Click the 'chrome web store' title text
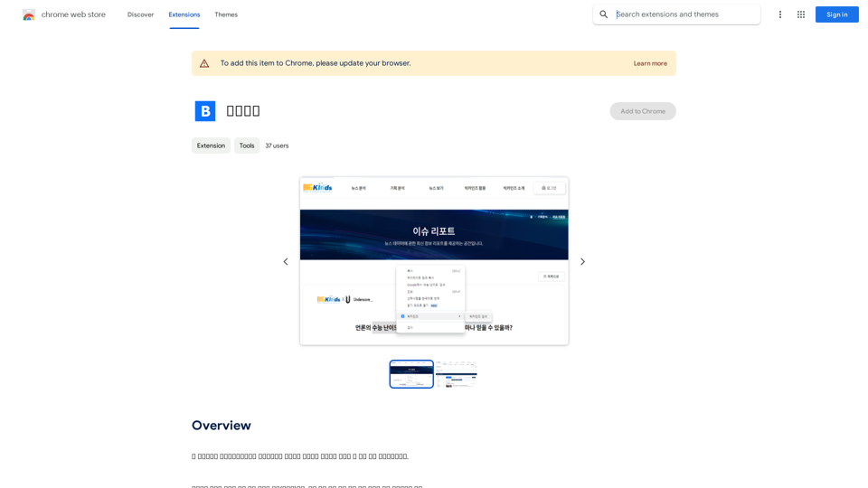The width and height of the screenshot is (868, 488). 73,14
